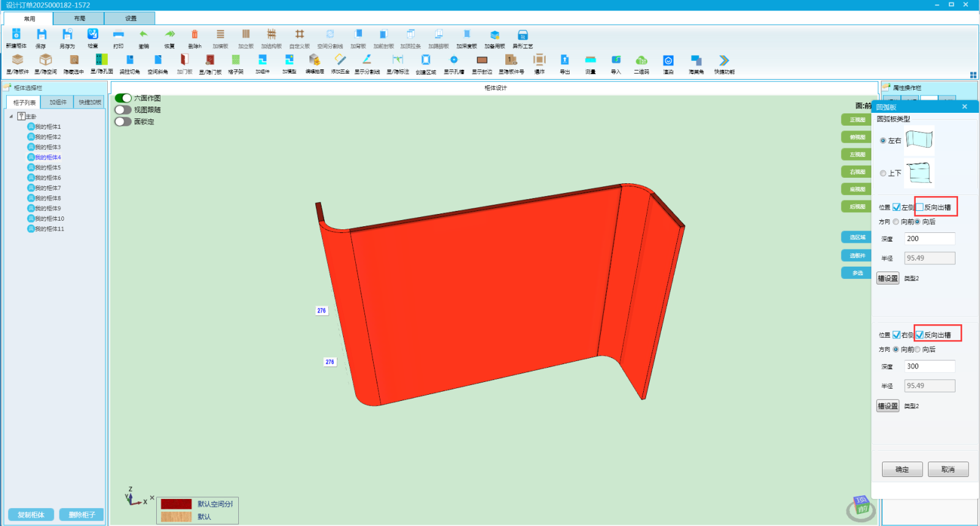The height and width of the screenshot is (526, 980).
Task: Click the 恢复 redo arrow
Action: point(170,34)
